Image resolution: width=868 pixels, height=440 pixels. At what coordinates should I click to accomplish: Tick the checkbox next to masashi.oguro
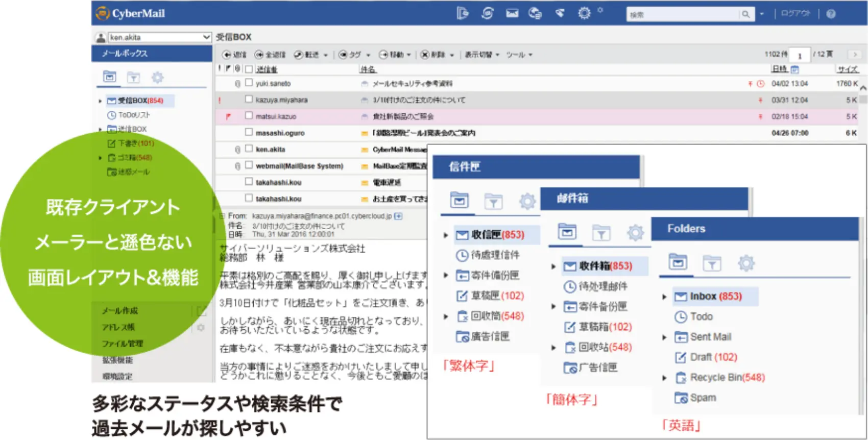tap(249, 132)
